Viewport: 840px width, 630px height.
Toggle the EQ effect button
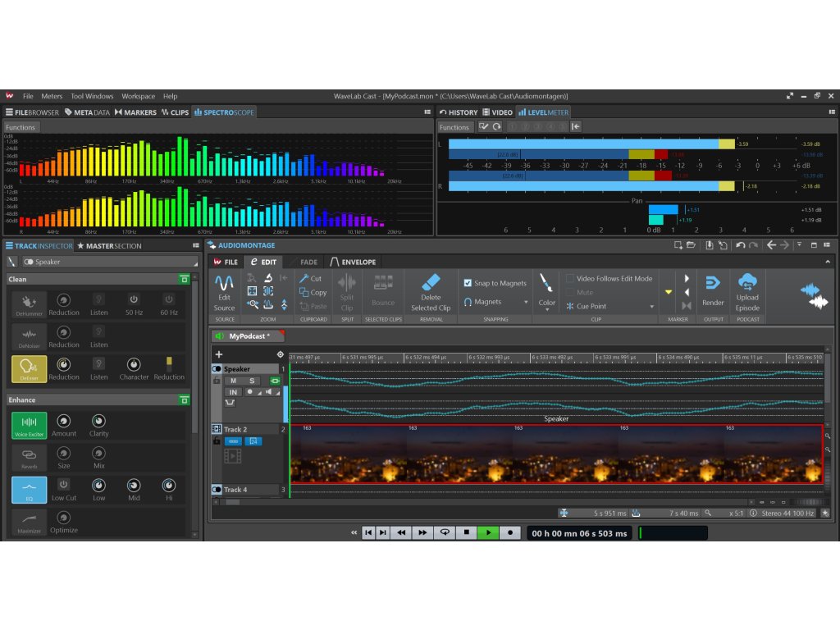29,490
